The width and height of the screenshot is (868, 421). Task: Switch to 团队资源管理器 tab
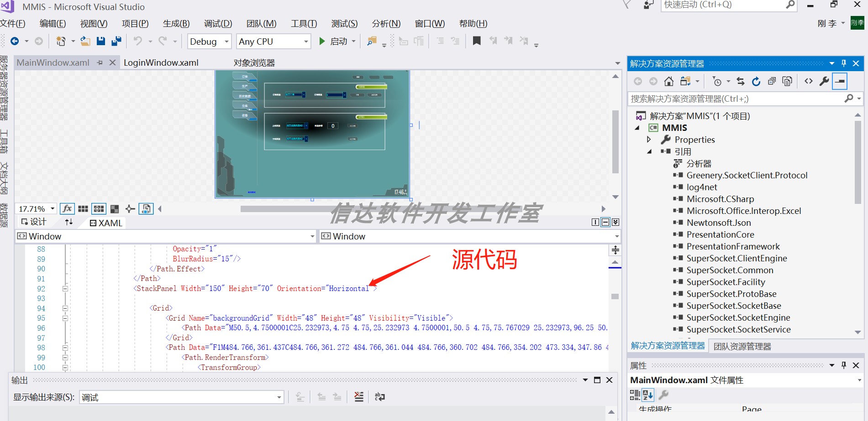(742, 346)
